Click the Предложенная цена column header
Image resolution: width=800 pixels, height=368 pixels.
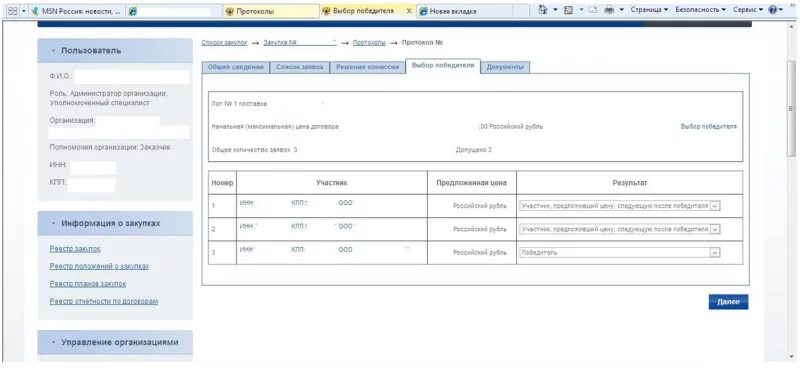point(471,183)
